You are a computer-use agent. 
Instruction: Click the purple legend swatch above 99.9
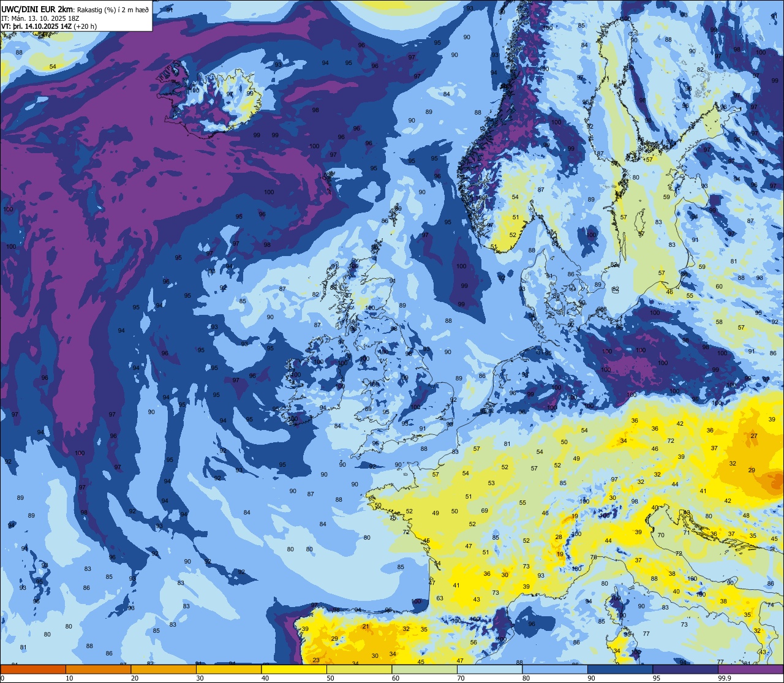click(x=750, y=670)
